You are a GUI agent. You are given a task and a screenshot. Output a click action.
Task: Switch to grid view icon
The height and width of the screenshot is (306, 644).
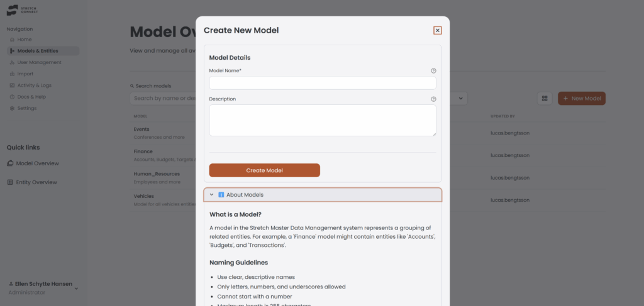pyautogui.click(x=545, y=99)
